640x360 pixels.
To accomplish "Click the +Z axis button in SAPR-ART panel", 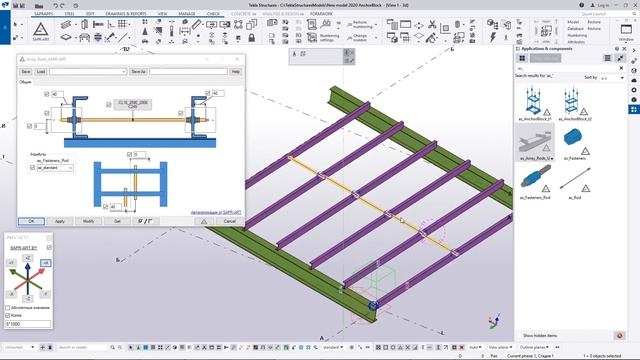I will pos(27,258).
